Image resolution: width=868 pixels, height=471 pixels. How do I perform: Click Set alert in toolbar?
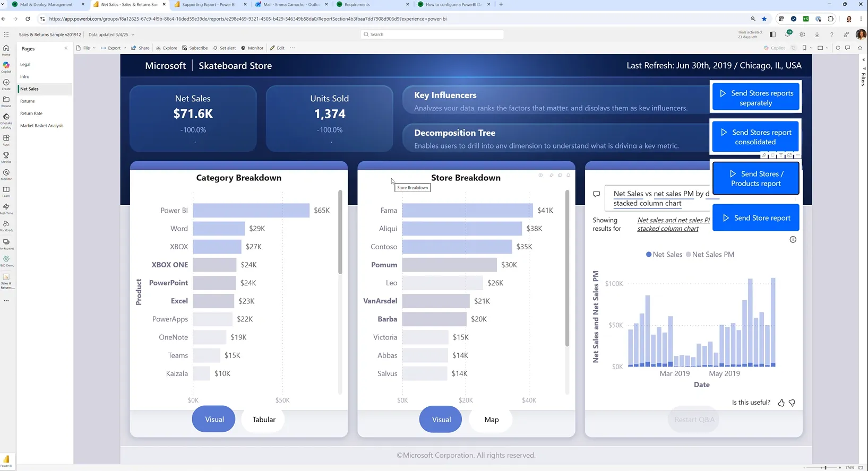pyautogui.click(x=225, y=48)
